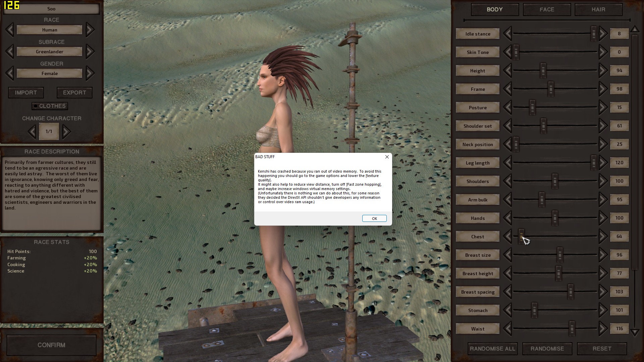644x362 pixels.
Task: Click the Height slider handle
Action: coord(543,70)
